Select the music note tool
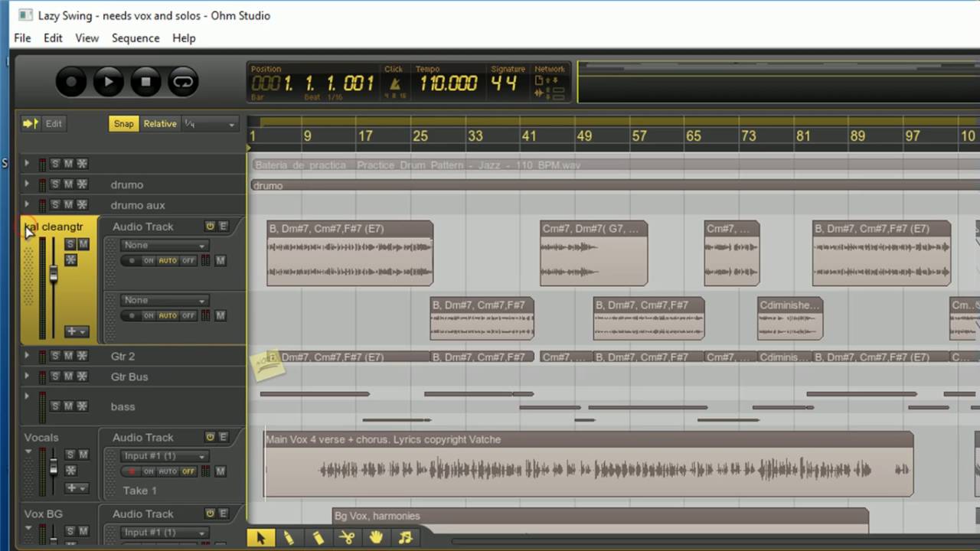The height and width of the screenshot is (551, 980). tap(404, 538)
